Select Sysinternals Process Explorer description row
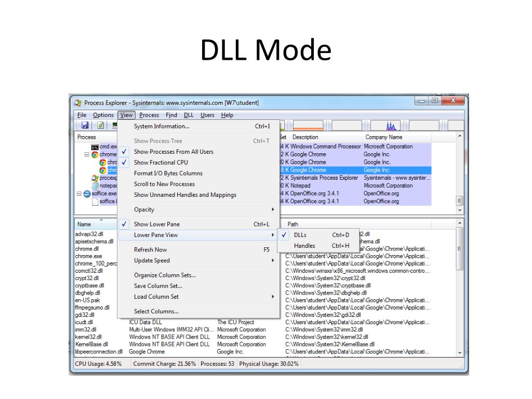This screenshot has width=532, height=399. [324, 178]
